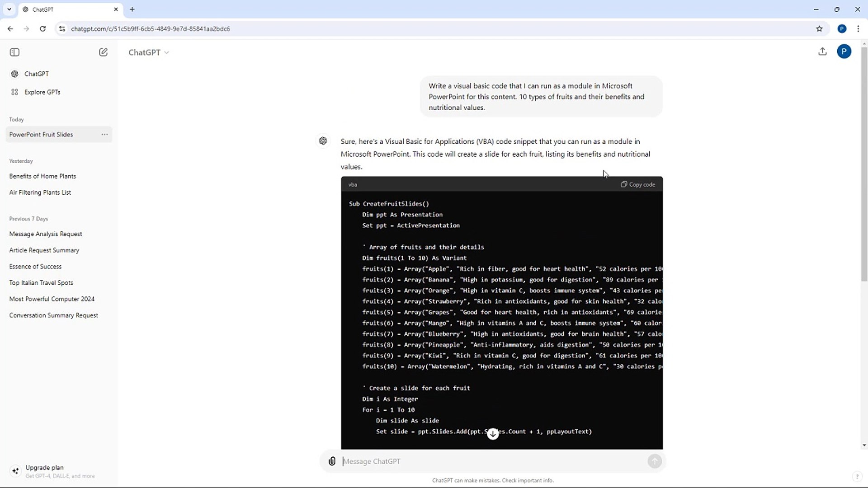Click the Message ChatGPT input field

(493, 461)
